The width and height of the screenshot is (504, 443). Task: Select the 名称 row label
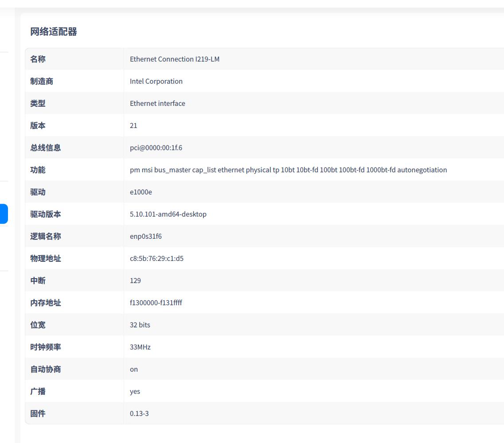click(x=37, y=59)
